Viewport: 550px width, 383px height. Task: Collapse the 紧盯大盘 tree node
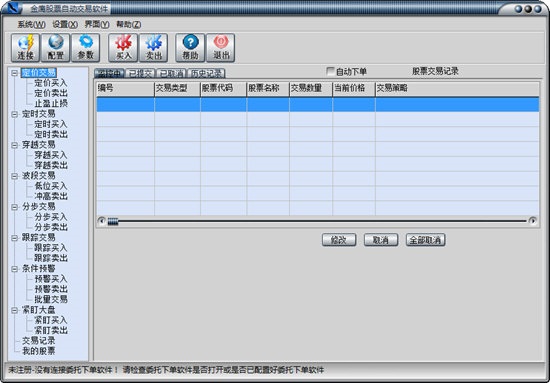pos(14,310)
